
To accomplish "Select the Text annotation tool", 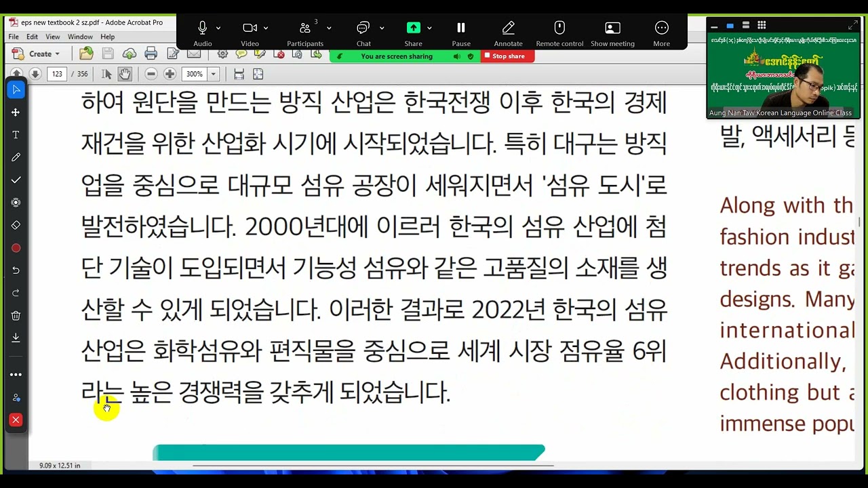I will coord(16,135).
